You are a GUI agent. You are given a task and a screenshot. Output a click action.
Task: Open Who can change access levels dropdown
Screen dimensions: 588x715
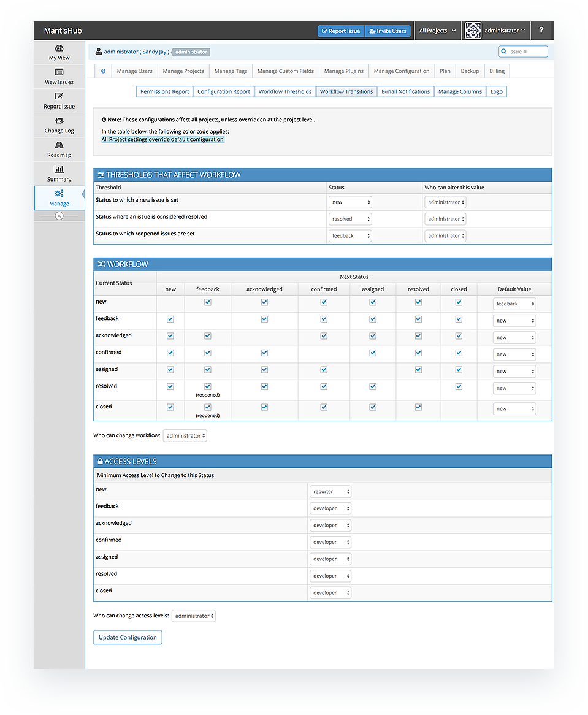(x=194, y=616)
